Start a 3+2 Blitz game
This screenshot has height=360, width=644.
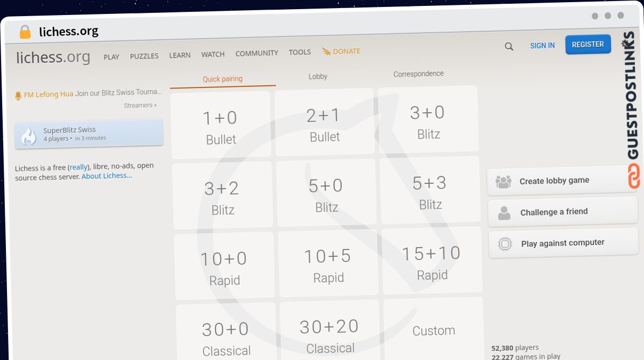point(223,196)
